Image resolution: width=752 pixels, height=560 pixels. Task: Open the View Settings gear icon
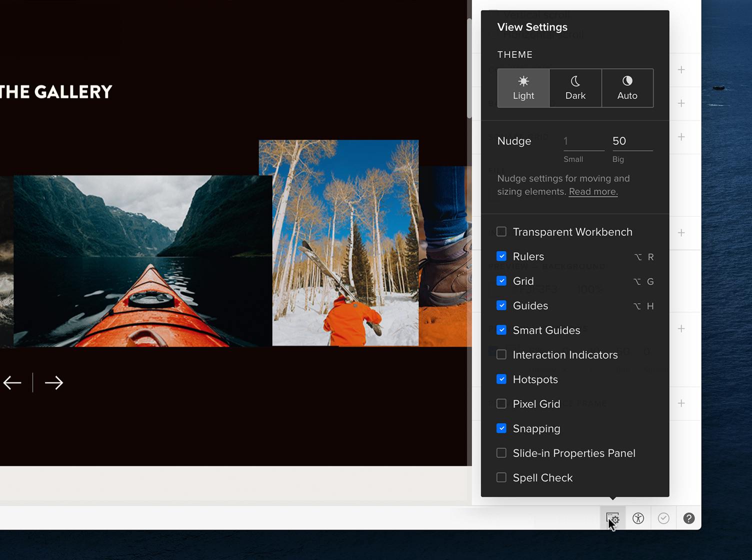click(x=612, y=518)
